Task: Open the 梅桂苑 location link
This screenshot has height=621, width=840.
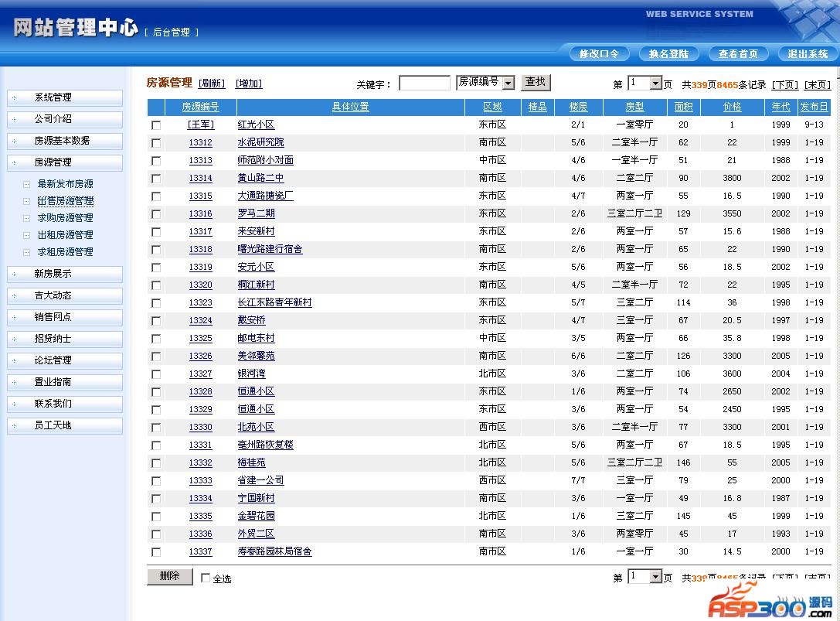Action: [x=251, y=462]
